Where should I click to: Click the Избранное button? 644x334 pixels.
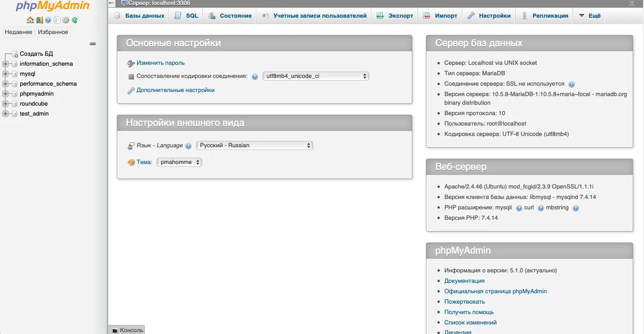53,32
